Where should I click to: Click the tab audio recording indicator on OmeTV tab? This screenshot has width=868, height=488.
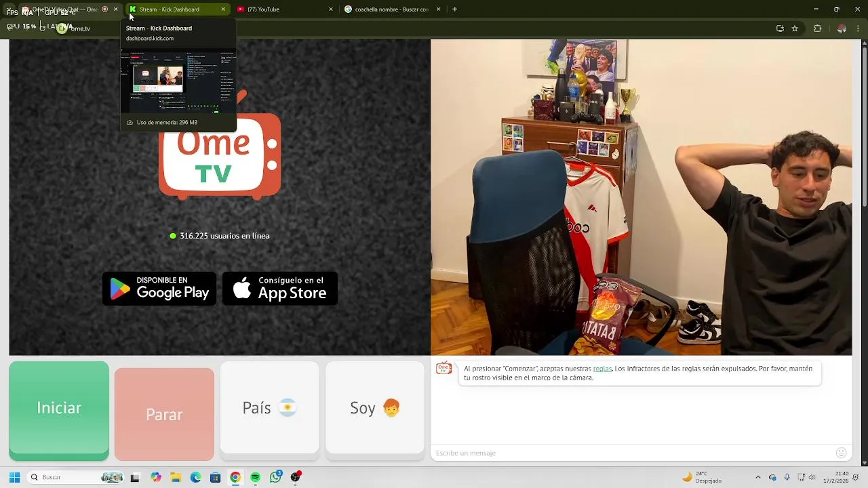104,9
